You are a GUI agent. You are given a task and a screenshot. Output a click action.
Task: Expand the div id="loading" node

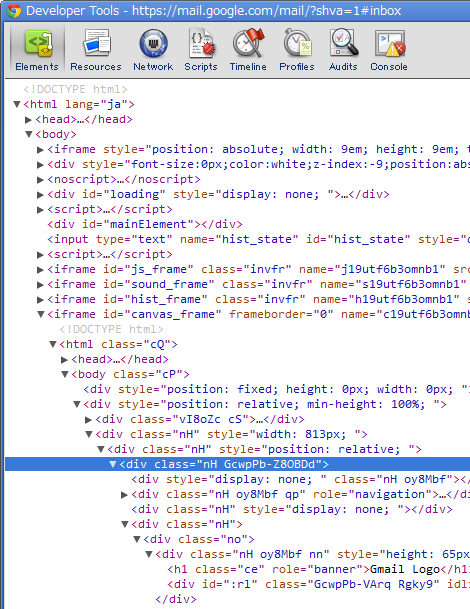coord(40,194)
